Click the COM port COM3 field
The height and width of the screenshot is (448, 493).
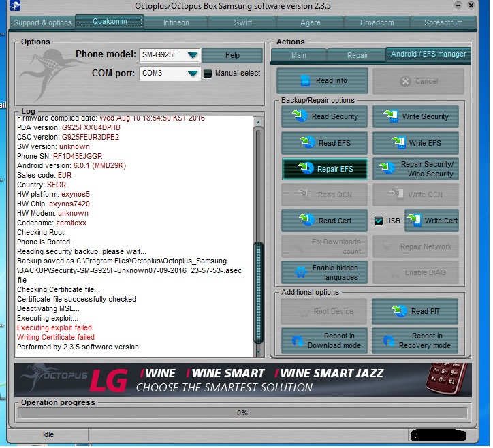coord(170,74)
